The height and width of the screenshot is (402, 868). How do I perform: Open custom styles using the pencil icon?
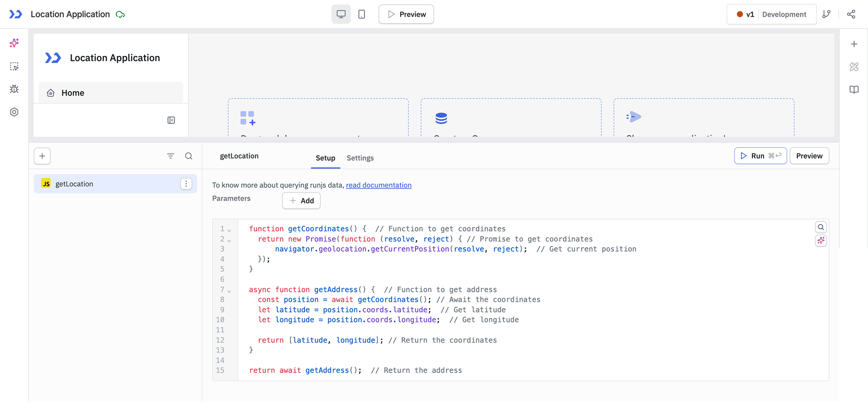tap(854, 67)
